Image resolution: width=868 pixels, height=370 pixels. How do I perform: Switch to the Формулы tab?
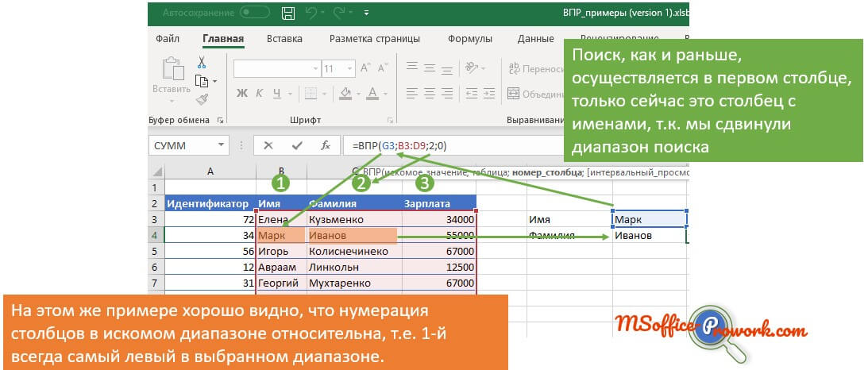(469, 38)
